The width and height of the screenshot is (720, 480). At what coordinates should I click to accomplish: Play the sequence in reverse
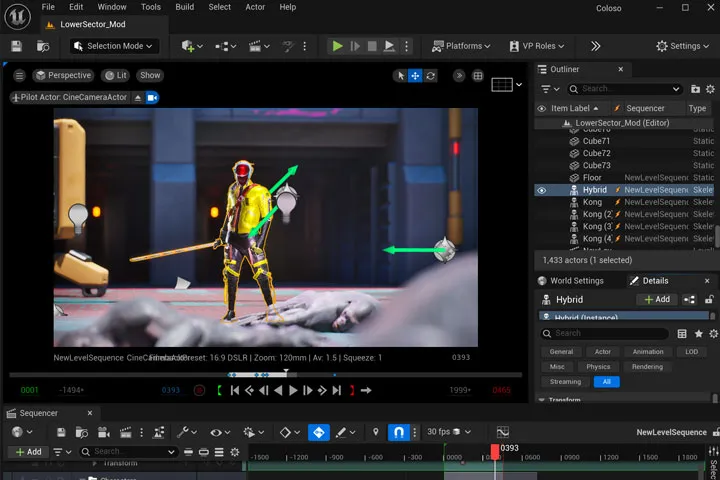tap(278, 390)
